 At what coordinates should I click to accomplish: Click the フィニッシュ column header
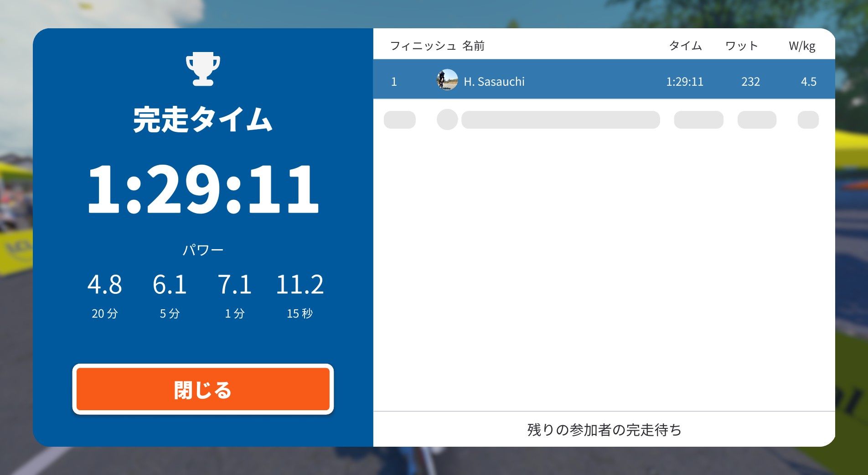(x=423, y=46)
